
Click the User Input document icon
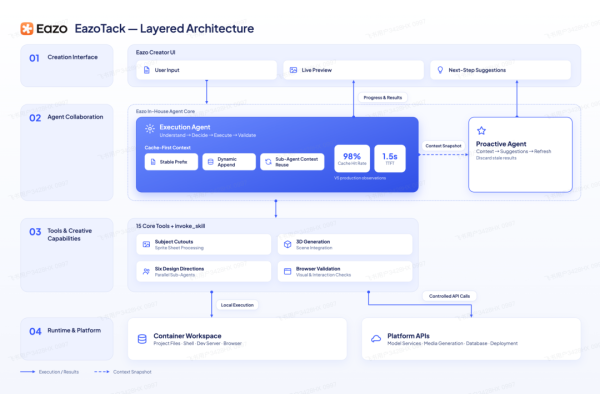(x=147, y=70)
